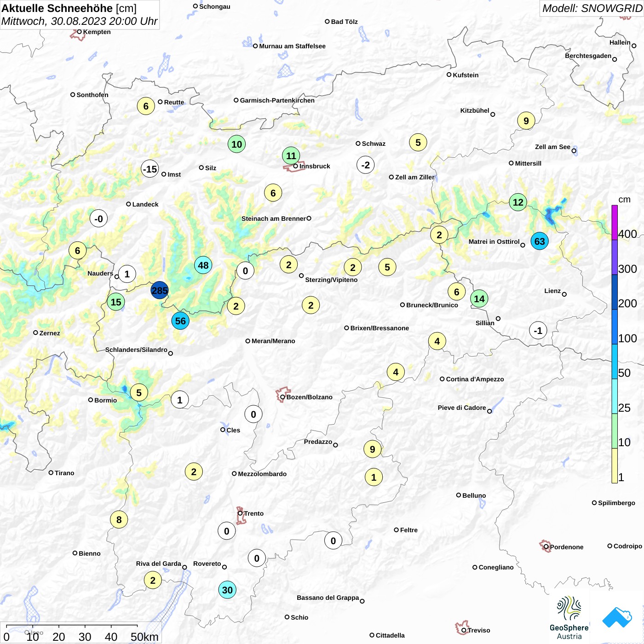Select the green 15 cm station marker

(116, 302)
